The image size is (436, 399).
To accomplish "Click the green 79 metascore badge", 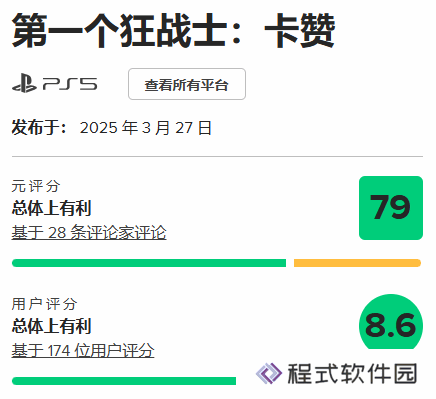I will point(391,208).
